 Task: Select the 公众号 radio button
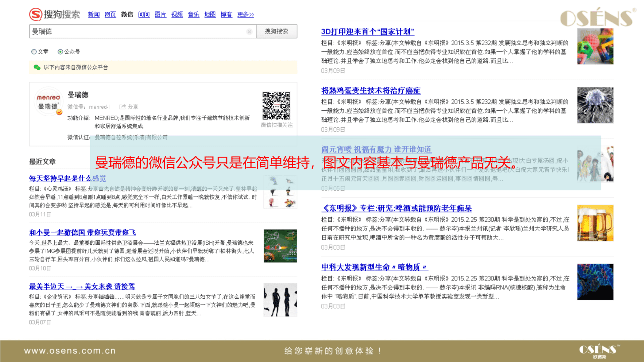pos(60,52)
